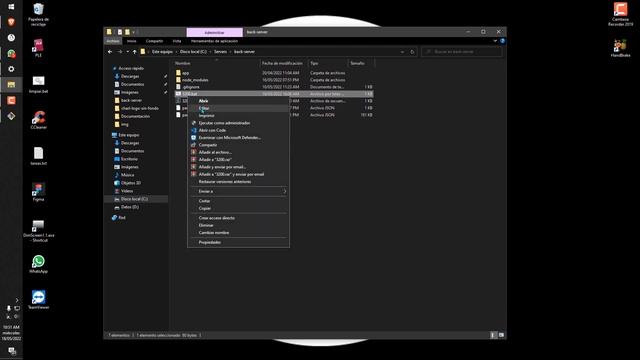Image resolution: width=640 pixels, height=360 pixels.
Task: Go back with the back arrow
Action: click(x=110, y=52)
